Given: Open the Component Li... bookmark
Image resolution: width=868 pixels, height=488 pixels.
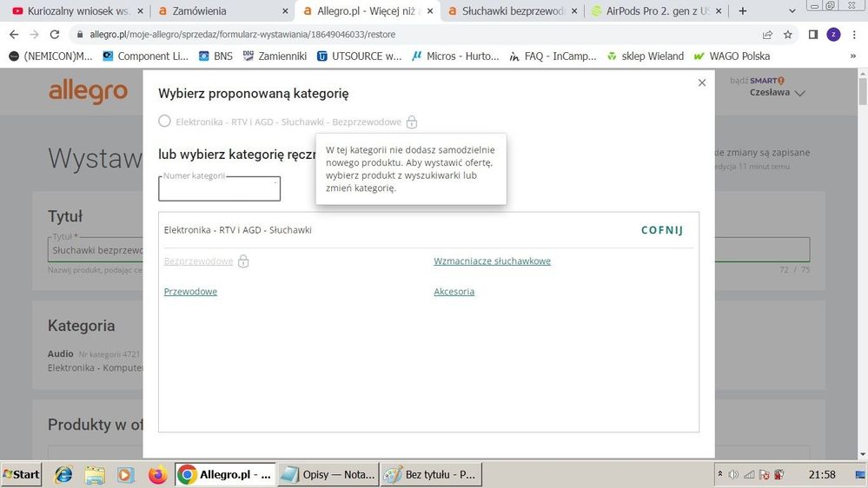Looking at the screenshot, I should point(146,56).
